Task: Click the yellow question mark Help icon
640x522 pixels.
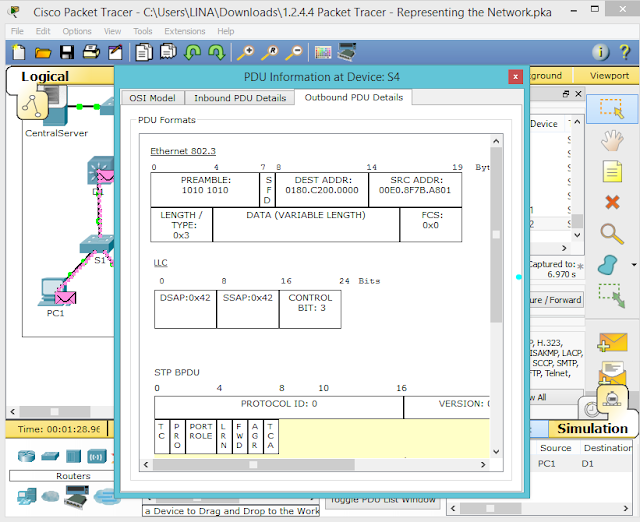Action: click(624, 52)
